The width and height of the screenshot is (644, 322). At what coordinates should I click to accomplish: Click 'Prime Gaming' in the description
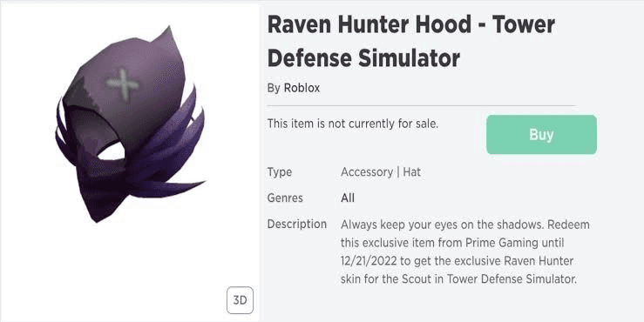pos(501,243)
